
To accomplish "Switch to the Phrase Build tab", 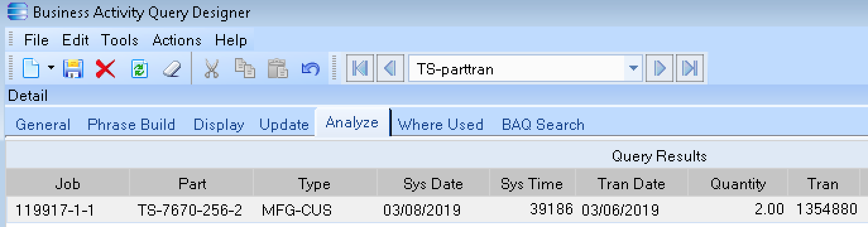I will click(131, 125).
